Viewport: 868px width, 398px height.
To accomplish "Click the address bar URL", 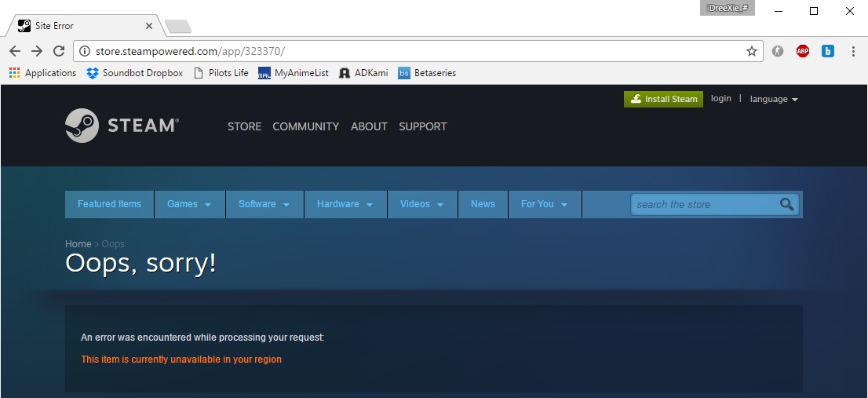I will [x=190, y=52].
